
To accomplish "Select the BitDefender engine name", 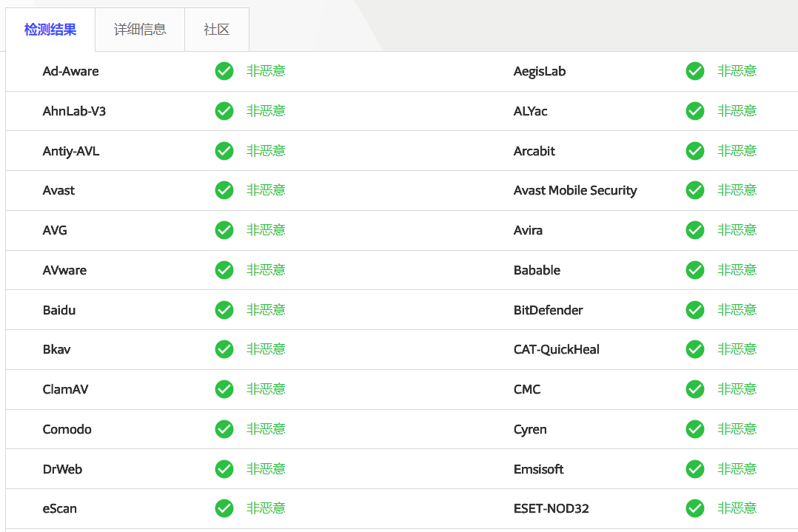I will [548, 310].
